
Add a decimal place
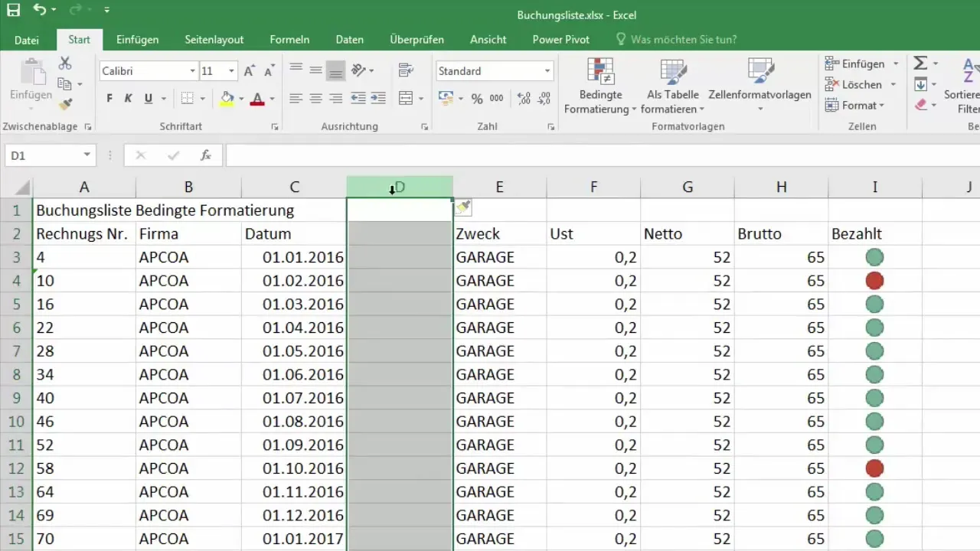click(x=524, y=98)
